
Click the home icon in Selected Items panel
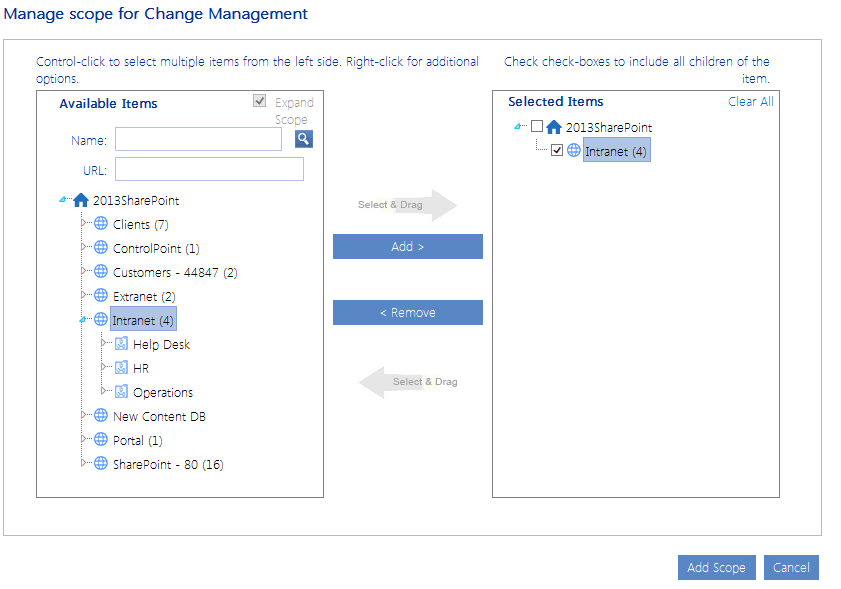[x=554, y=127]
